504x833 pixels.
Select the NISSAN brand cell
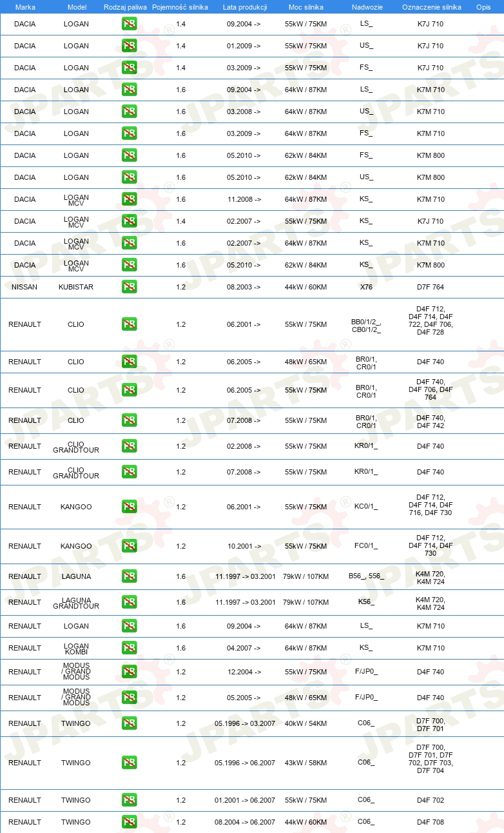[24, 287]
